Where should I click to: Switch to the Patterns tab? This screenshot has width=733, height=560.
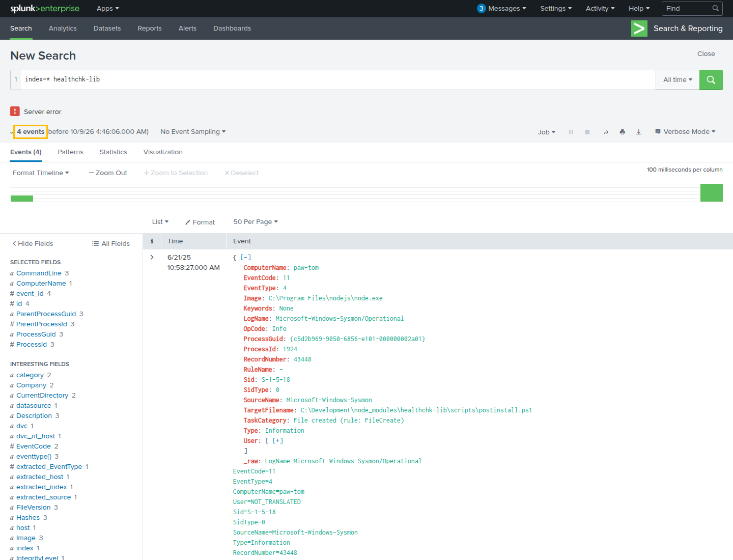pos(70,152)
